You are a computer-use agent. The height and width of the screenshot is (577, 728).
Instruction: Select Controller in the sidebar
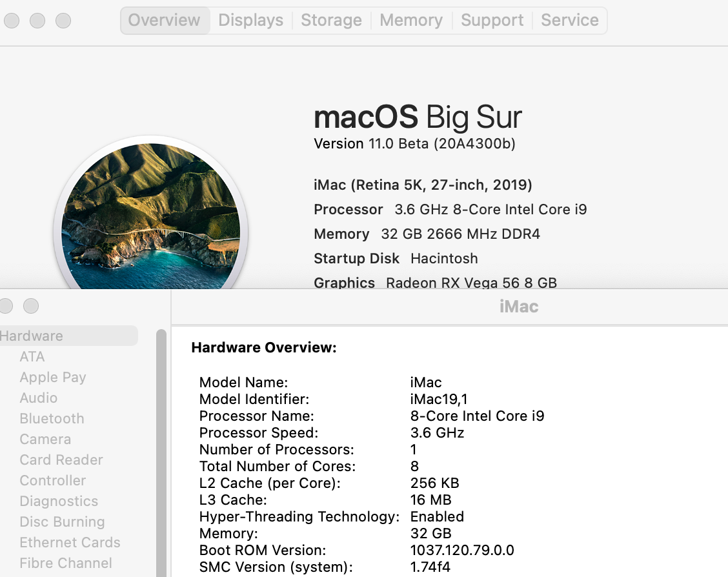tap(53, 480)
